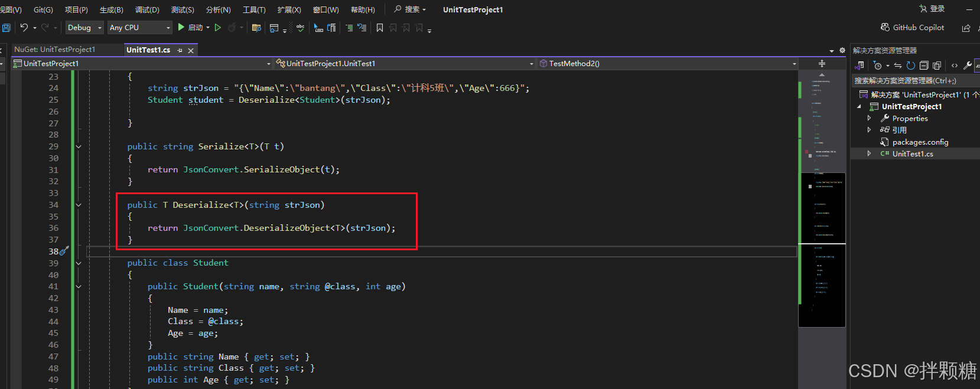
Task: Undo the last edit
Action: coord(24,28)
